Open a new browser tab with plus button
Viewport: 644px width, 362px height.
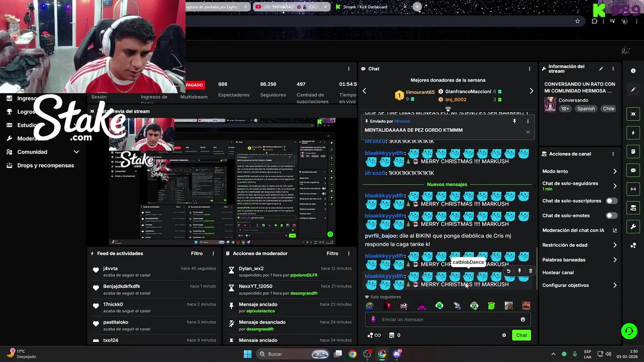(417, 7)
